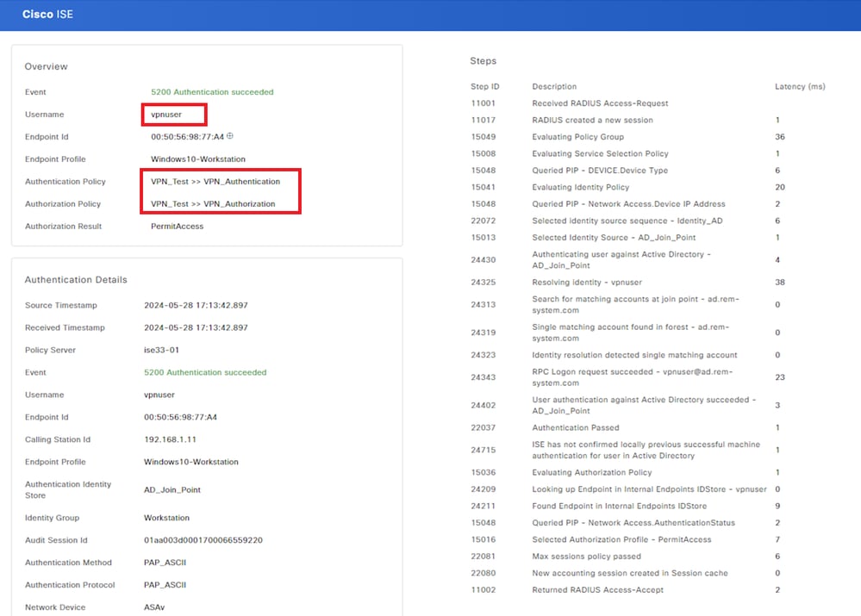Select step 'Queried PIP - Network Access.AuthenticationStatus'
This screenshot has width=861, height=616.
[633, 523]
